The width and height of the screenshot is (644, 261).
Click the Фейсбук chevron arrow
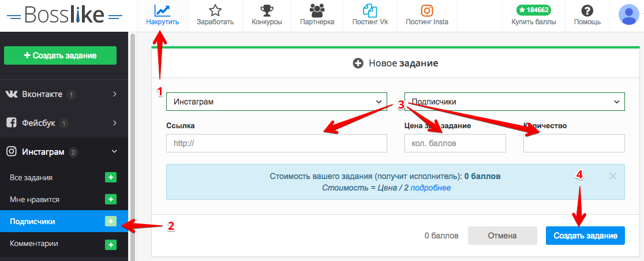point(115,123)
